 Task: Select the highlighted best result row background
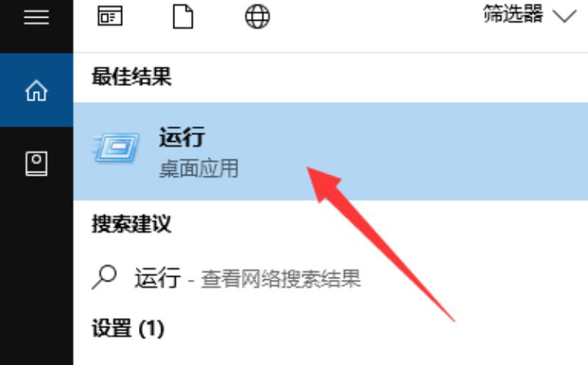[330, 151]
